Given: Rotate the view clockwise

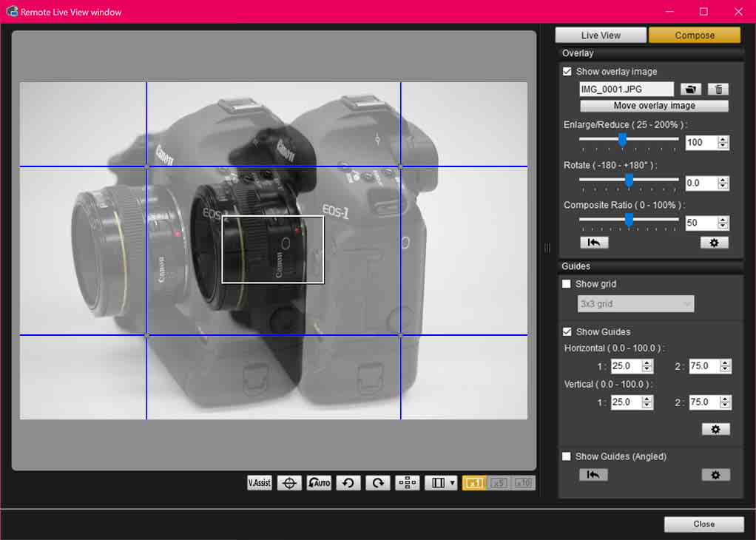Looking at the screenshot, I should [378, 482].
